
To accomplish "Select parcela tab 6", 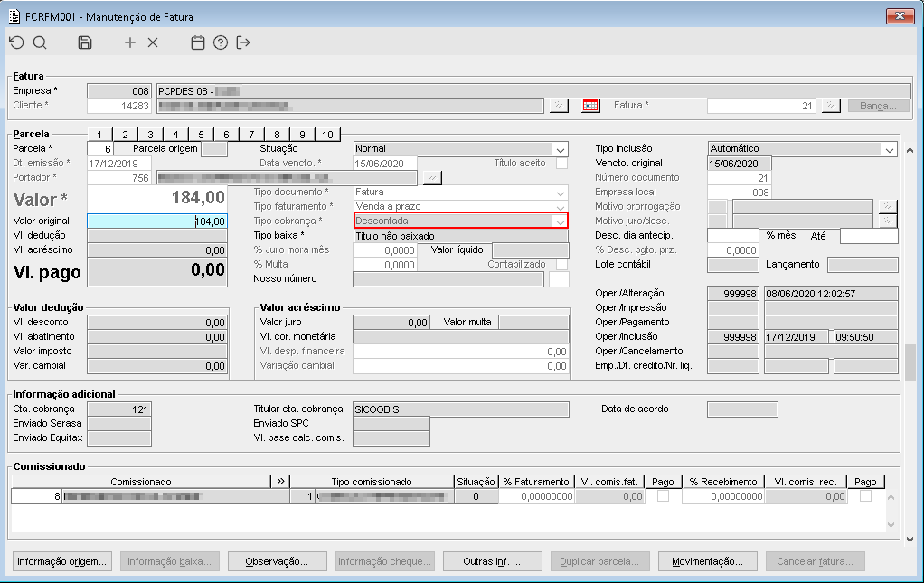I will 226,135.
